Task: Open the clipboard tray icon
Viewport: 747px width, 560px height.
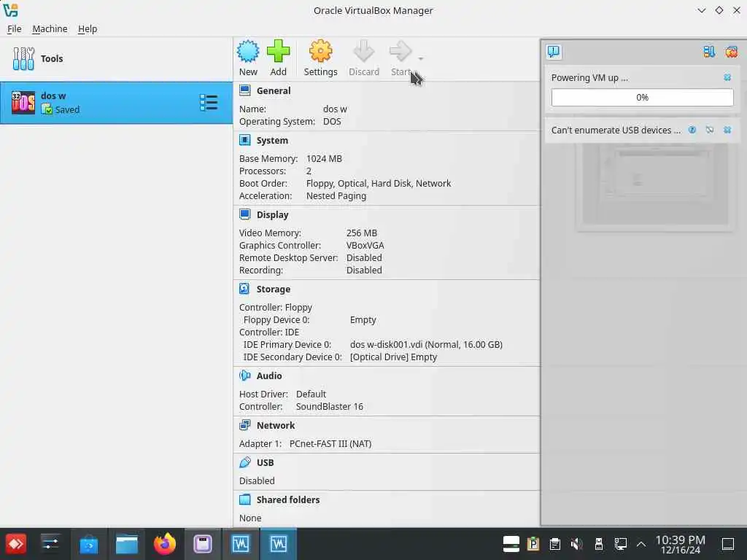Action: [x=554, y=544]
